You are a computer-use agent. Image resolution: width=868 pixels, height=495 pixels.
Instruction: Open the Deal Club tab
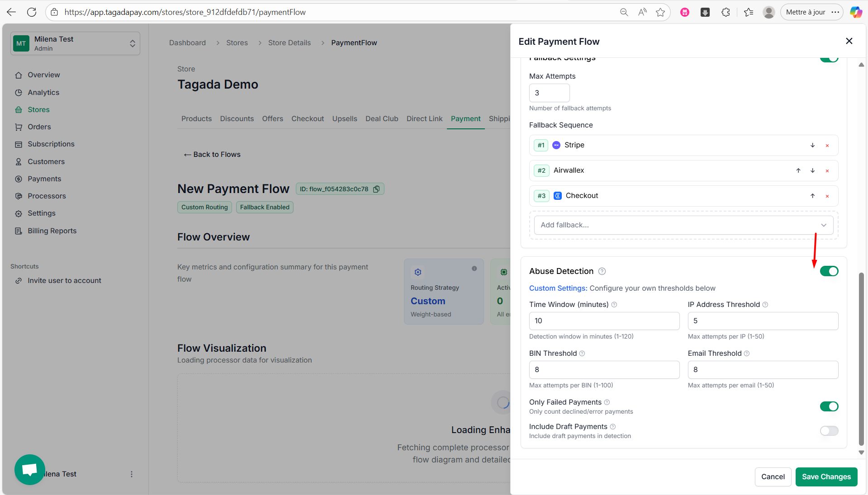click(382, 119)
